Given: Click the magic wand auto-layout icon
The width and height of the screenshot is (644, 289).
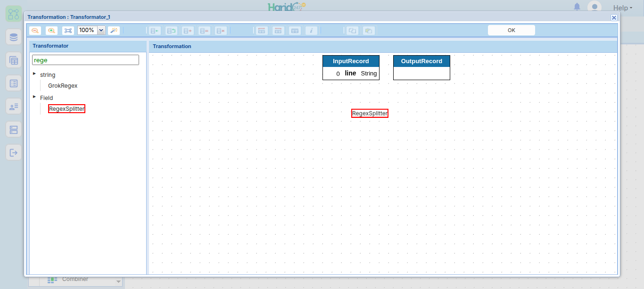Looking at the screenshot, I should pyautogui.click(x=114, y=30).
